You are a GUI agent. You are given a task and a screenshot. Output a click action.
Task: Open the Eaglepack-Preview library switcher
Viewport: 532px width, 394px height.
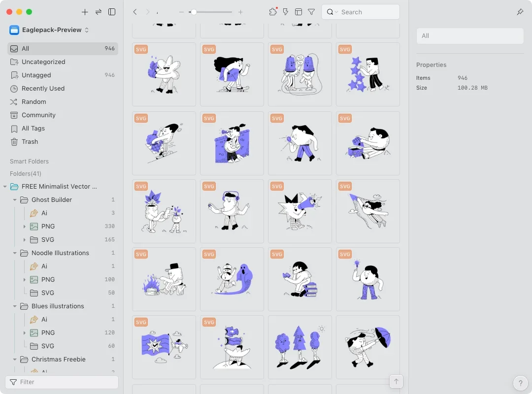[x=49, y=30]
